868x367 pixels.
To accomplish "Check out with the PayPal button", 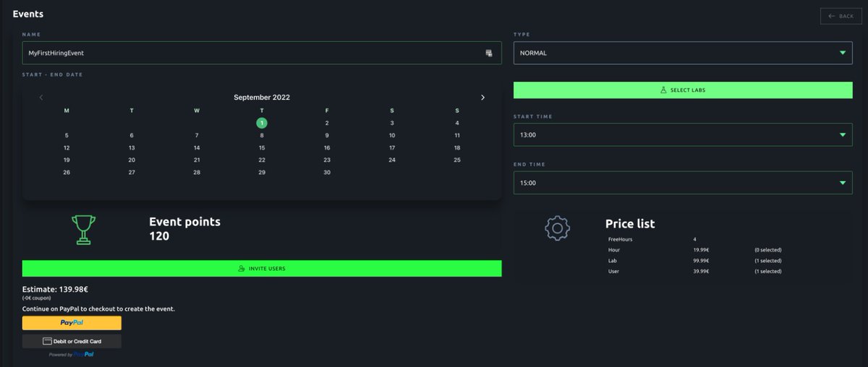I will (72, 323).
